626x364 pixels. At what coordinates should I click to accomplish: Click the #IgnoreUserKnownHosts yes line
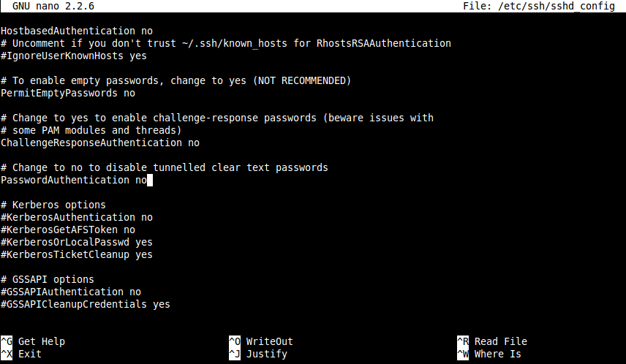(x=74, y=56)
